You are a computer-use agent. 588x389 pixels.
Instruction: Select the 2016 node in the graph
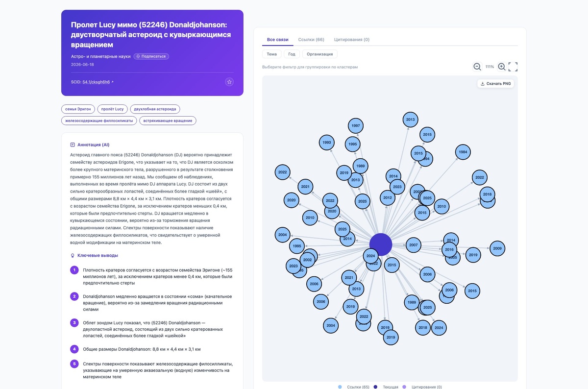coord(449,249)
